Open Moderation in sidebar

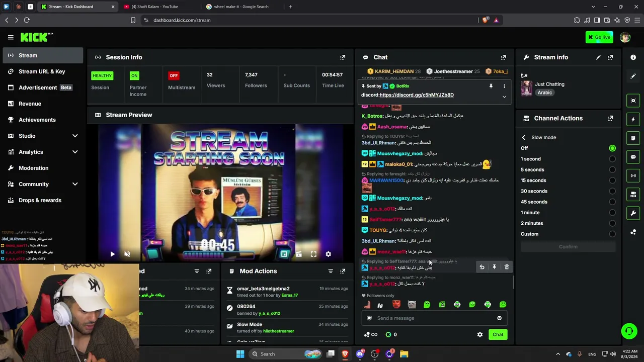43,168
